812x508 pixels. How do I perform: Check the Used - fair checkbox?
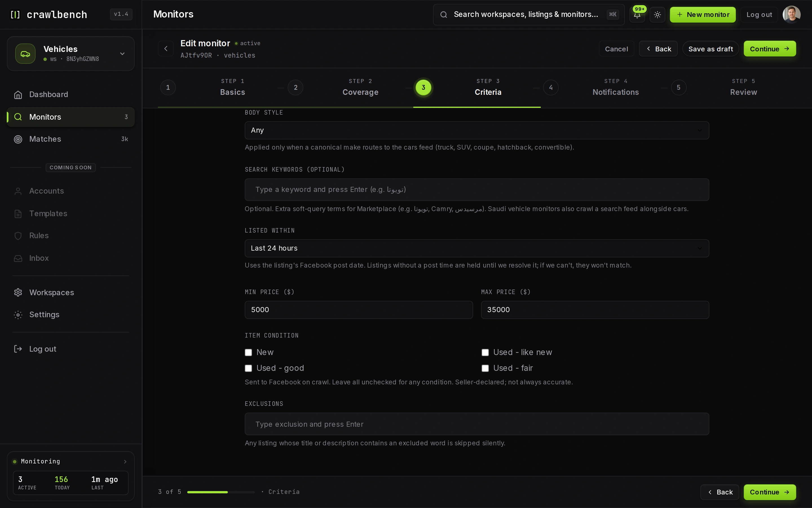(485, 368)
